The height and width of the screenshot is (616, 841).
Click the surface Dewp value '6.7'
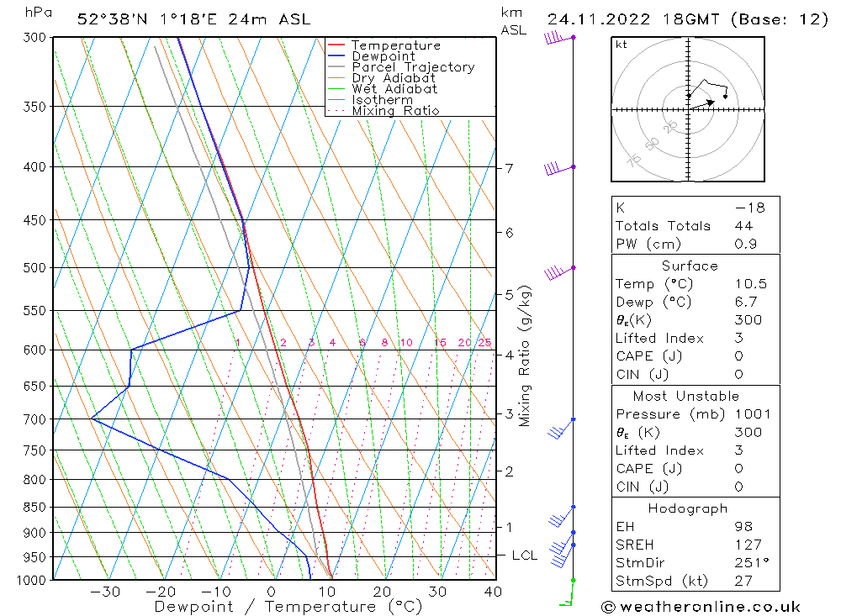pos(746,303)
